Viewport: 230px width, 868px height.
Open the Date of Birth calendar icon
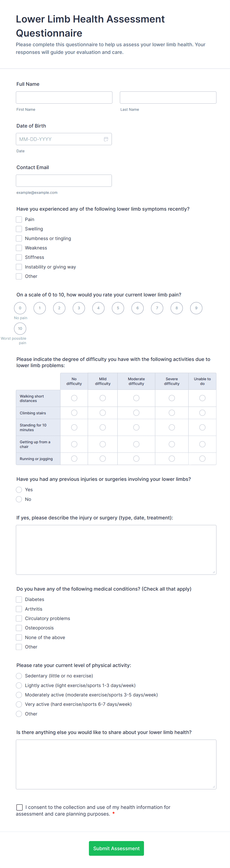[x=106, y=139]
